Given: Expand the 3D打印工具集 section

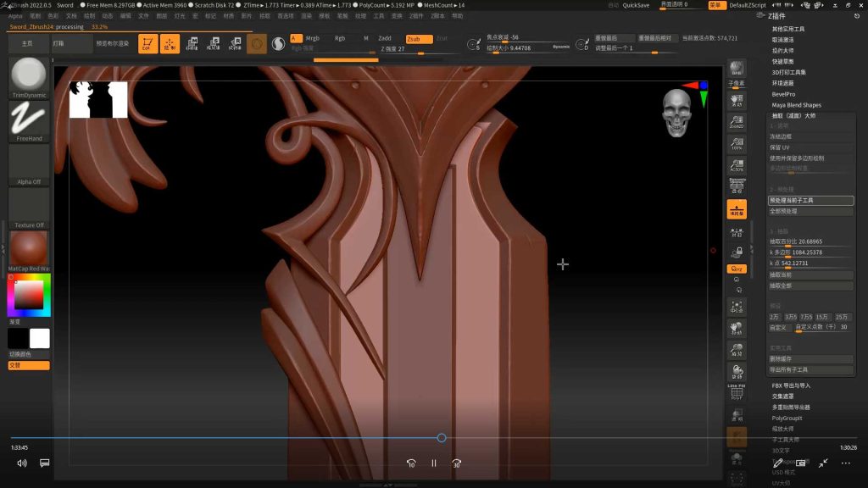Looking at the screenshot, I should point(789,73).
